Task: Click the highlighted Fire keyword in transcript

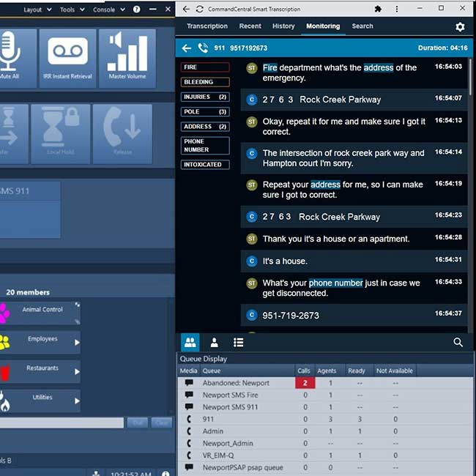Action: click(x=270, y=67)
